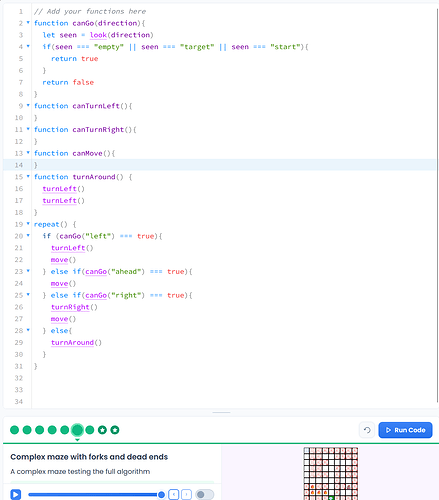Click the title "Complex maze with forks and dead ends"
439x500 pixels.
pos(89,457)
